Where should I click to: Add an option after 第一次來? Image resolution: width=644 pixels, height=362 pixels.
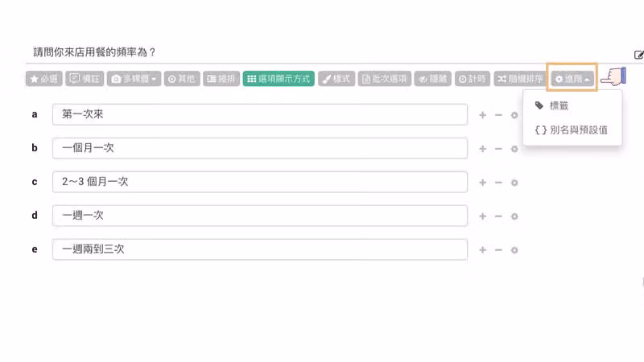pos(482,115)
